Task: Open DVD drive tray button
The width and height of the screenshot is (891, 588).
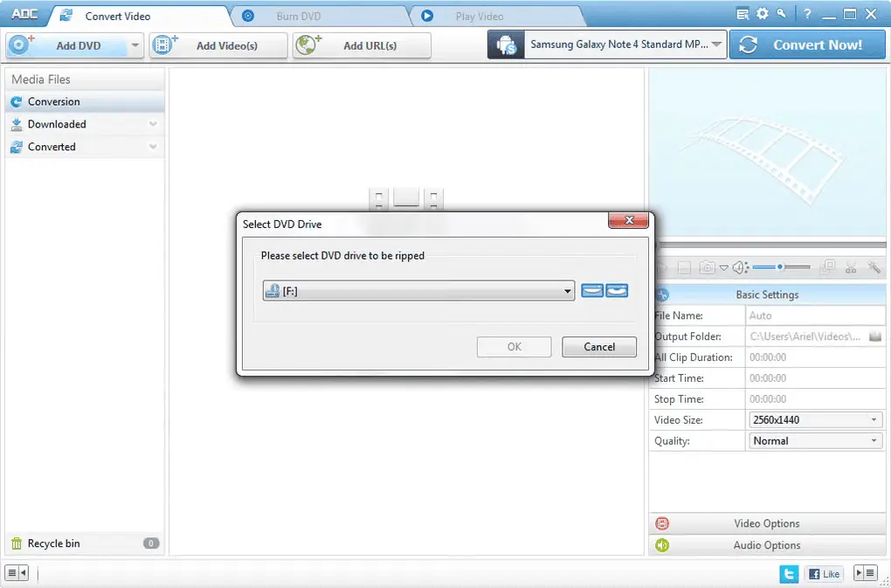Action: click(592, 291)
